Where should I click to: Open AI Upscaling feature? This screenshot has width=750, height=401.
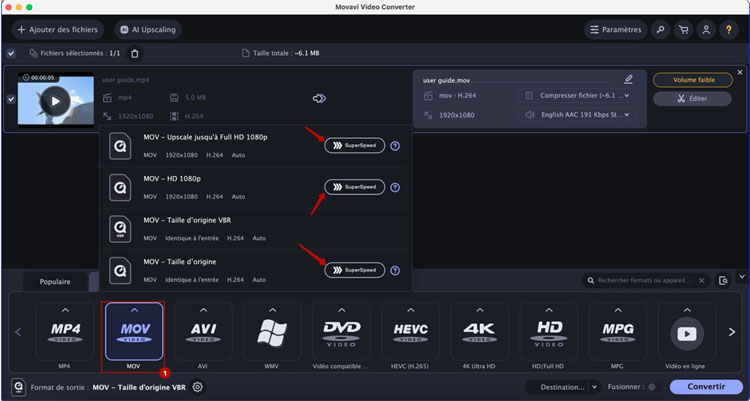148,30
